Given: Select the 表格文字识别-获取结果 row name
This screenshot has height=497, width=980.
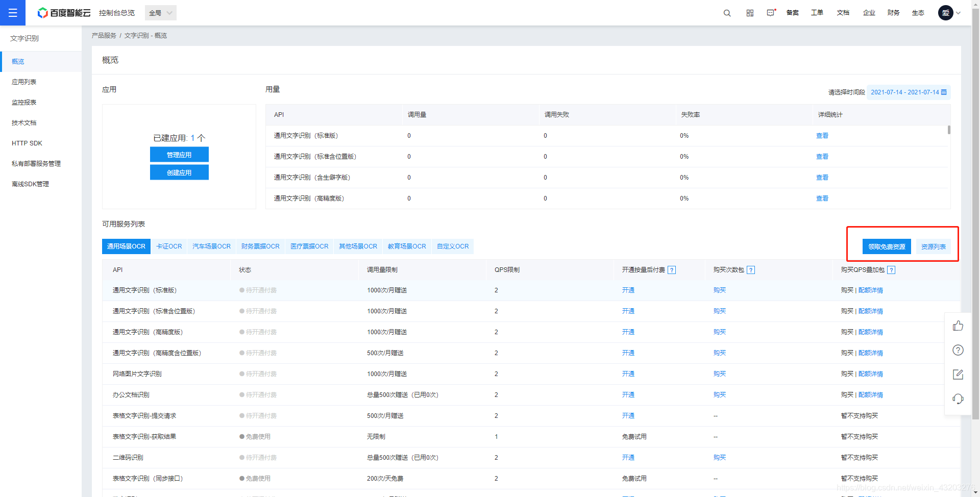Looking at the screenshot, I should pyautogui.click(x=144, y=437).
